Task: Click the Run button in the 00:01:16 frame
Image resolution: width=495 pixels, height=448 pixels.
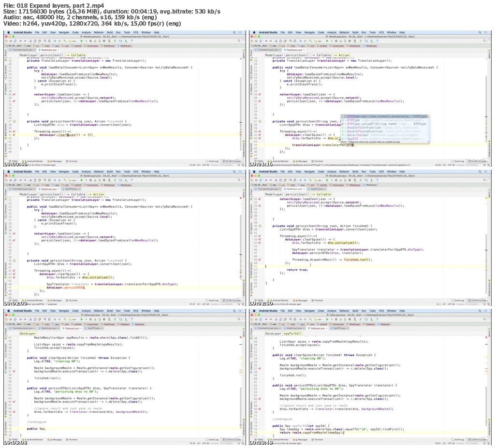Action: [x=327, y=41]
